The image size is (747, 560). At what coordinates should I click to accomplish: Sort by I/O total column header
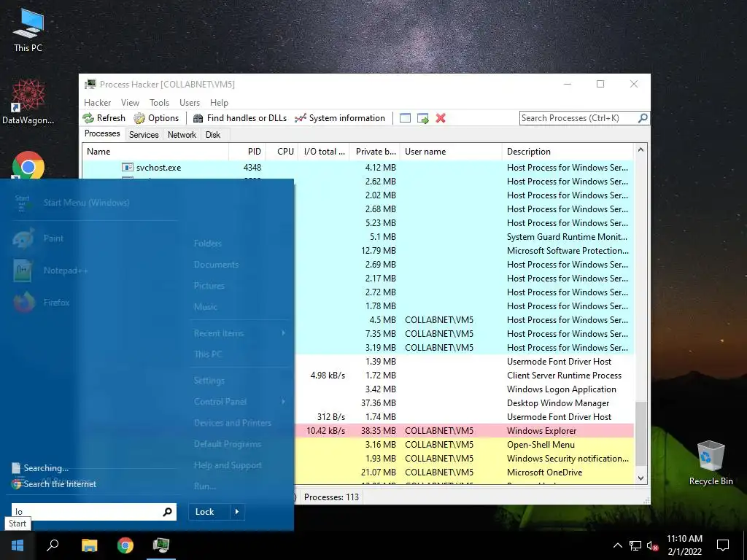click(323, 152)
